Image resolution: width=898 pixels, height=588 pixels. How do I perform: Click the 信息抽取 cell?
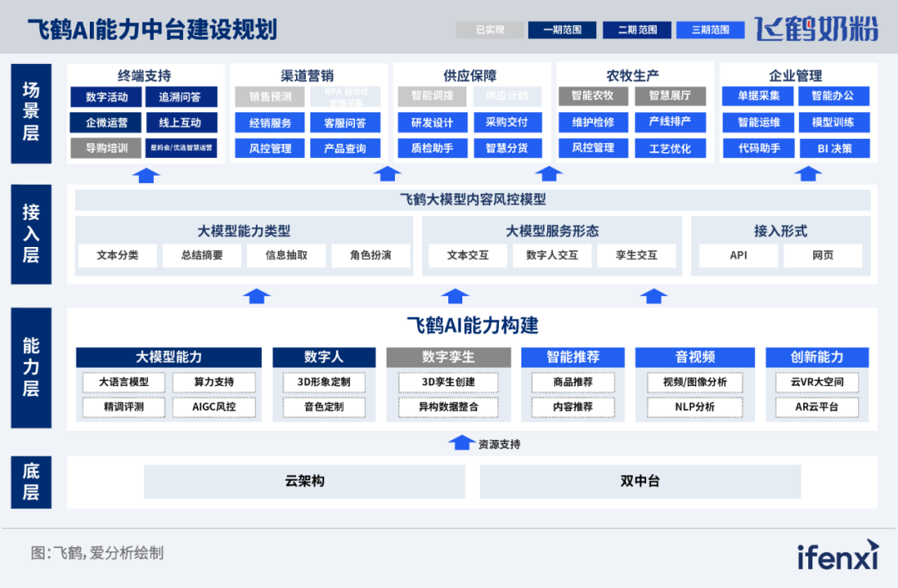[x=286, y=255]
